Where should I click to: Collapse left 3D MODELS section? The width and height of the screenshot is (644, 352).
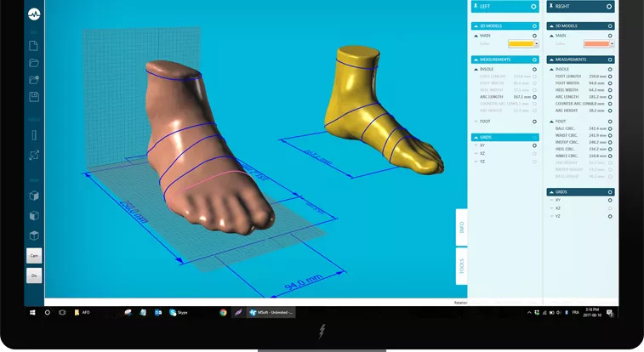(476, 26)
